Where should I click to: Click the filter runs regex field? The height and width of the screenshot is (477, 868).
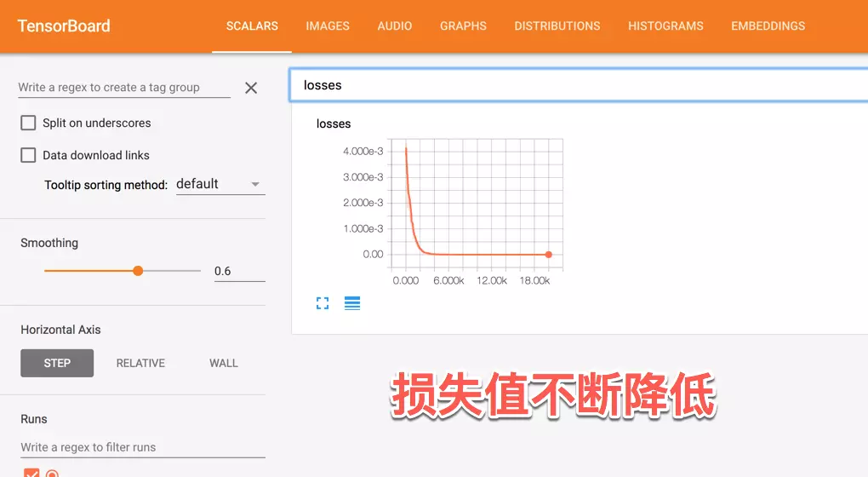142,447
